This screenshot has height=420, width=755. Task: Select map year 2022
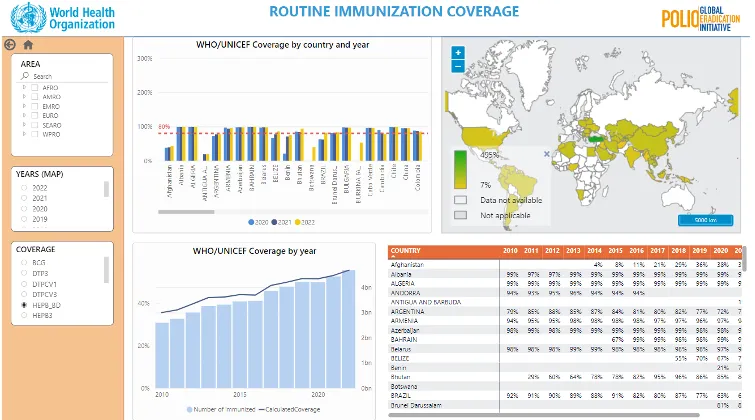click(24, 188)
